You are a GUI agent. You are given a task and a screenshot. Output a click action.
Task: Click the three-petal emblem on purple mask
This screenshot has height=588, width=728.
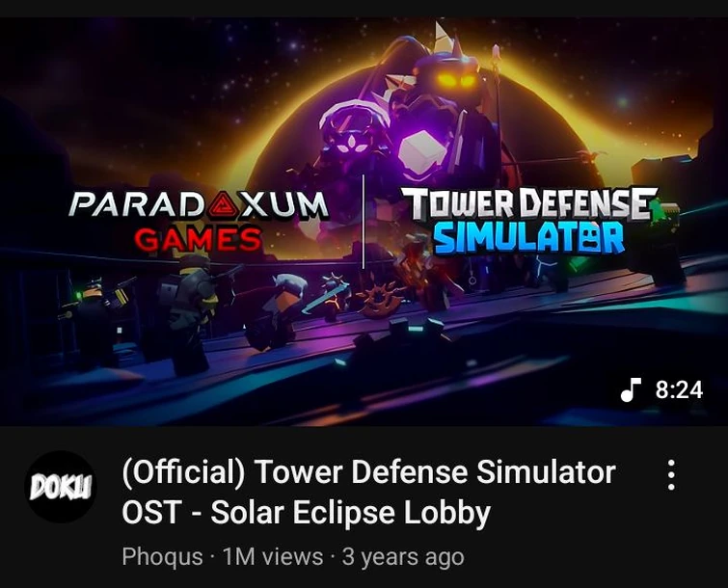(x=349, y=144)
